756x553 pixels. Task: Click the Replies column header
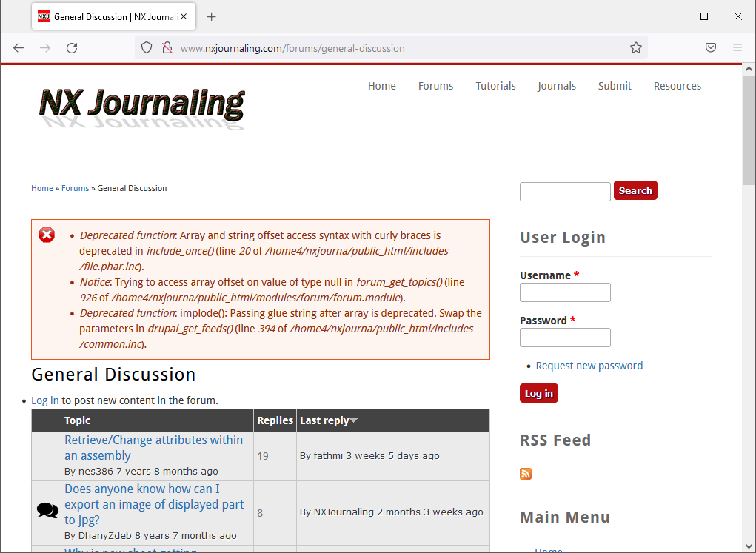[x=275, y=420]
